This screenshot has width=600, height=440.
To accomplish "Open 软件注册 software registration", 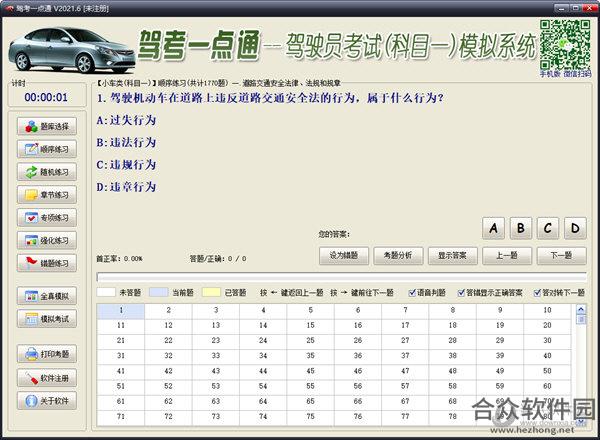I will (47, 378).
